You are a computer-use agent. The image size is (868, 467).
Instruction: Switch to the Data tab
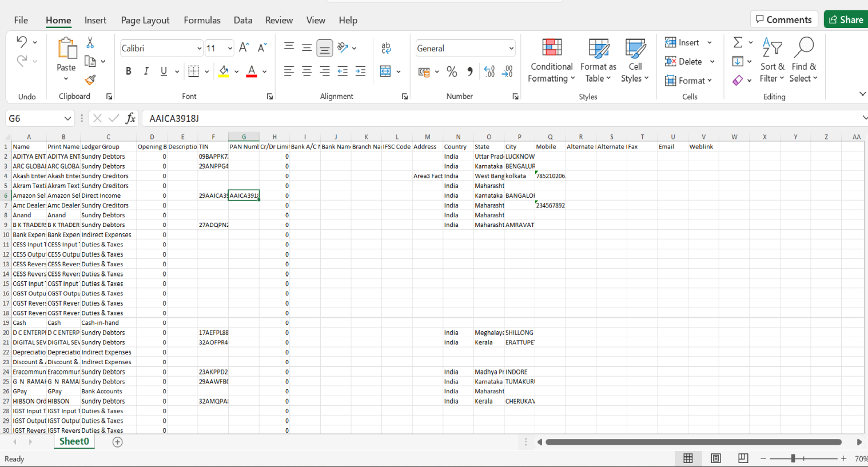pos(243,20)
